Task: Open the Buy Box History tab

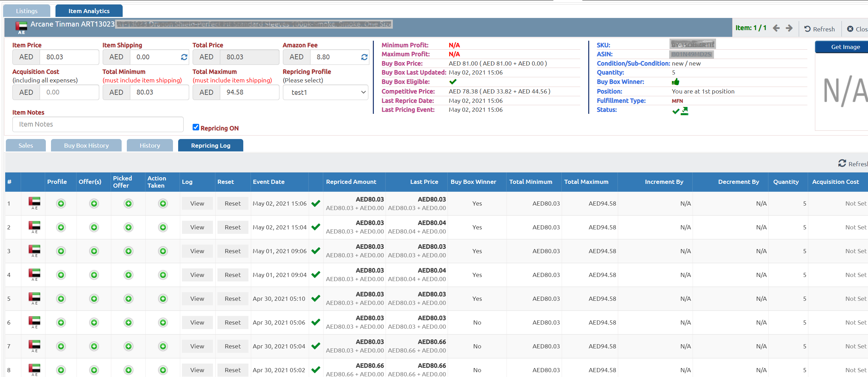Action: 86,146
